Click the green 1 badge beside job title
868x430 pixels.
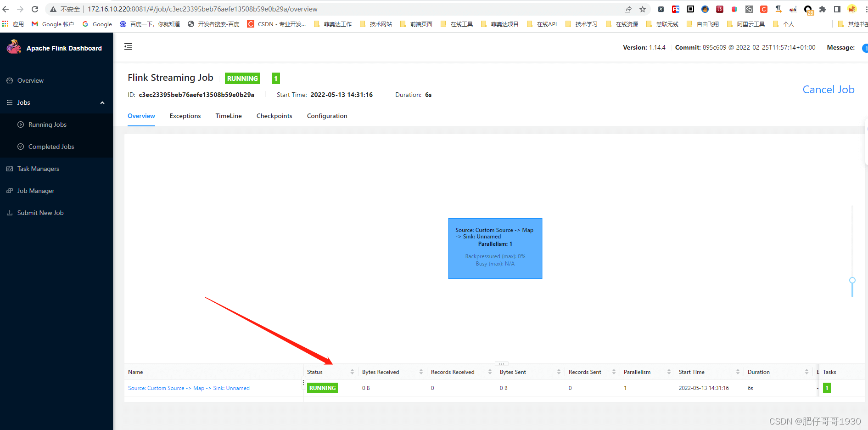click(x=276, y=79)
